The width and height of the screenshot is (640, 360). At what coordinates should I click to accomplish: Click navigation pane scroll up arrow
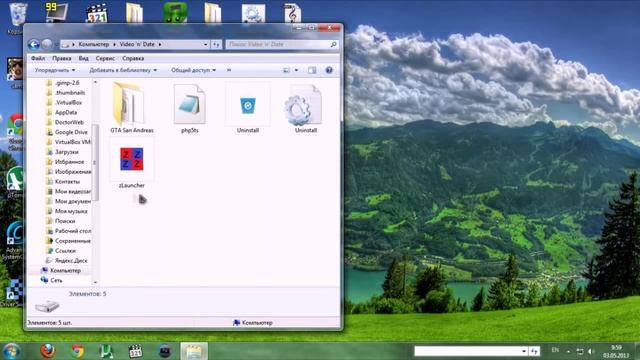click(96, 82)
